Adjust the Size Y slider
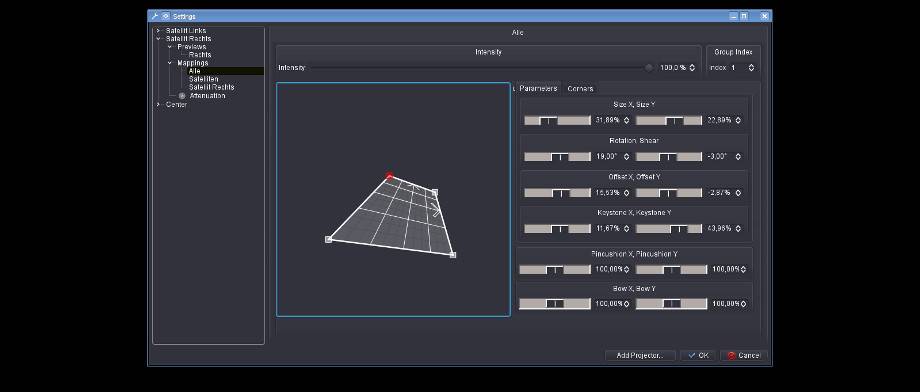The image size is (920, 392). click(x=669, y=120)
